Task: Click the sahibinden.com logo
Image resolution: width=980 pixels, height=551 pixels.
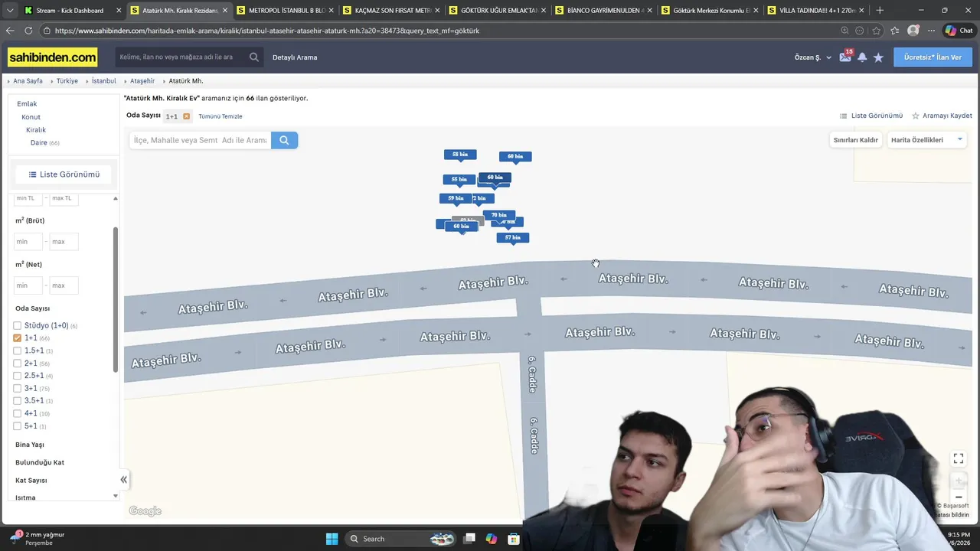Action: click(53, 57)
